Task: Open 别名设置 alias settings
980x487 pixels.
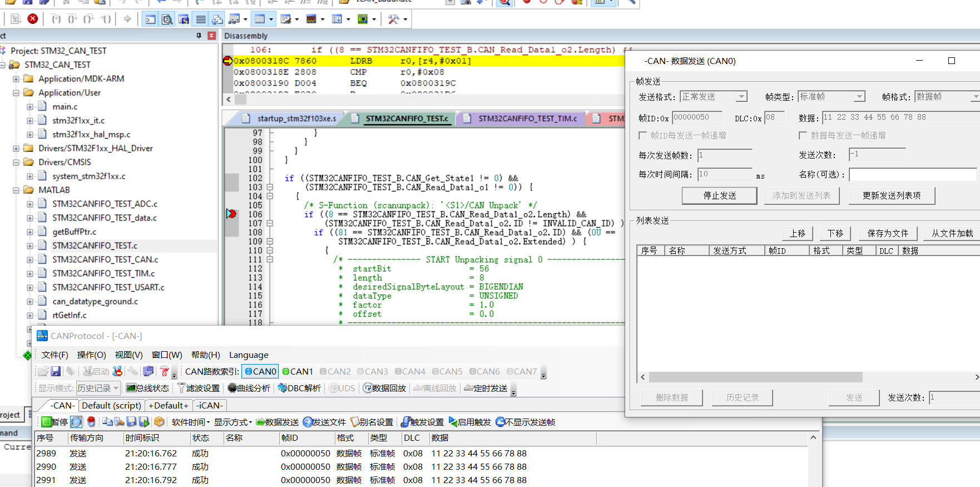Action: pyautogui.click(x=372, y=422)
